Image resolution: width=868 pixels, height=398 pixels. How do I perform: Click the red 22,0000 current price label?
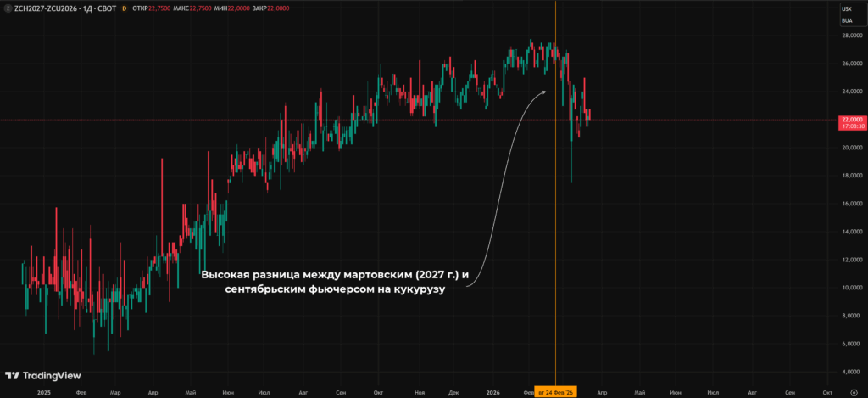pyautogui.click(x=851, y=119)
